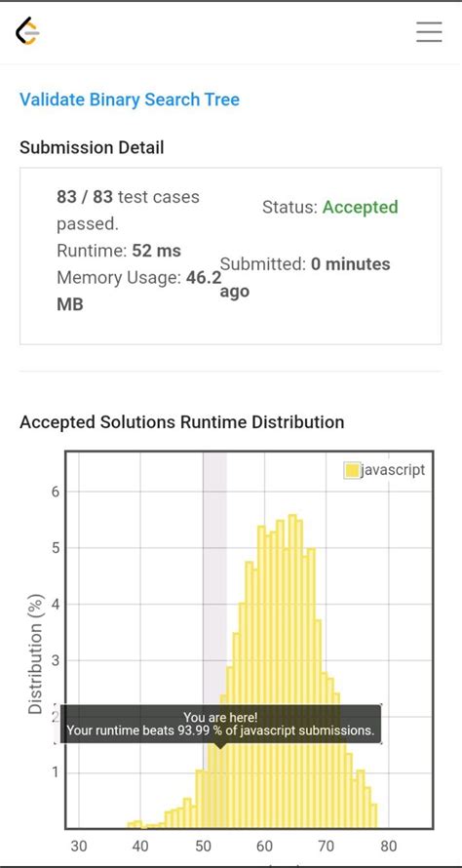This screenshot has height=868, width=462.
Task: Click the Accepted Solutions Runtime Distribution heading
Action: (182, 422)
